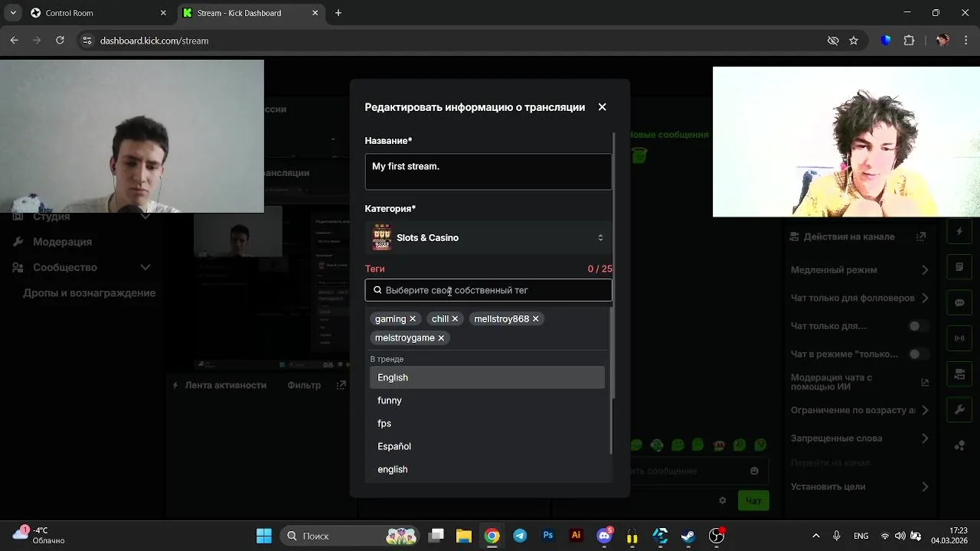Open Illustrator from the taskbar
Image resolution: width=980 pixels, height=551 pixels.
[577, 536]
